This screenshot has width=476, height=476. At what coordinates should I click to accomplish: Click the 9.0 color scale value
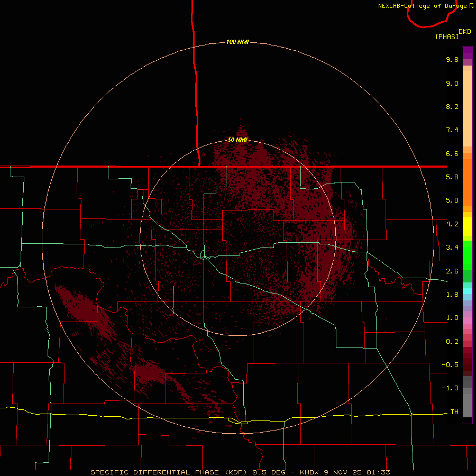[452, 83]
